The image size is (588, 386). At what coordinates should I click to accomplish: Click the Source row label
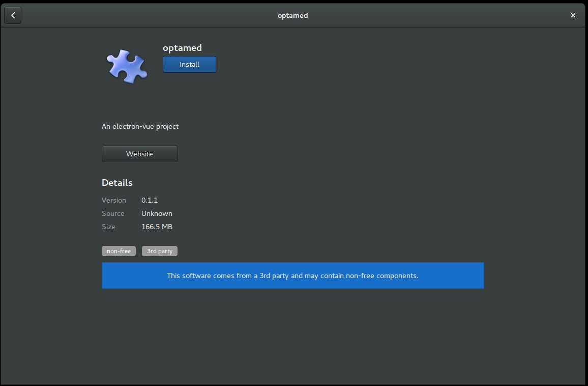pos(113,213)
